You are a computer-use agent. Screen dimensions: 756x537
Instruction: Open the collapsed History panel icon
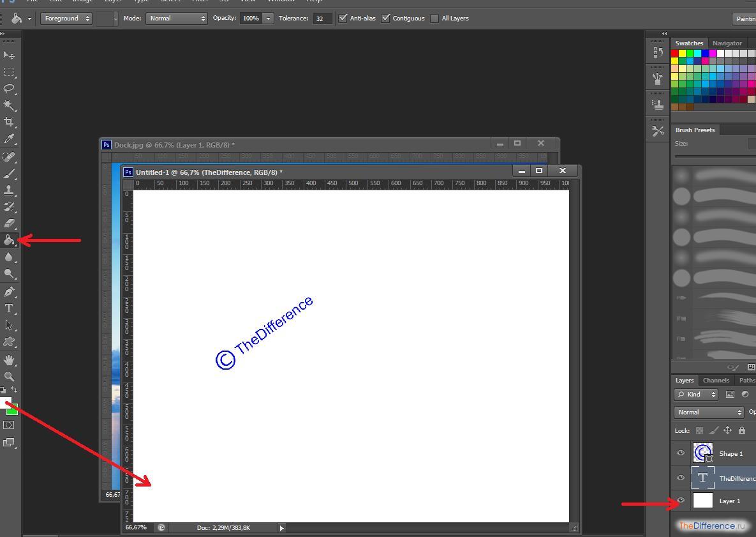point(658,52)
